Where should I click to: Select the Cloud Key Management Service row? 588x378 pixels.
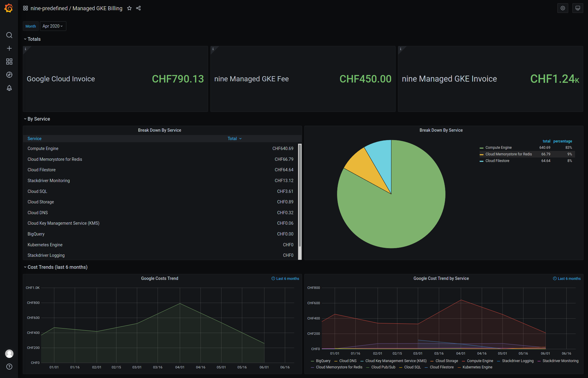(x=160, y=223)
